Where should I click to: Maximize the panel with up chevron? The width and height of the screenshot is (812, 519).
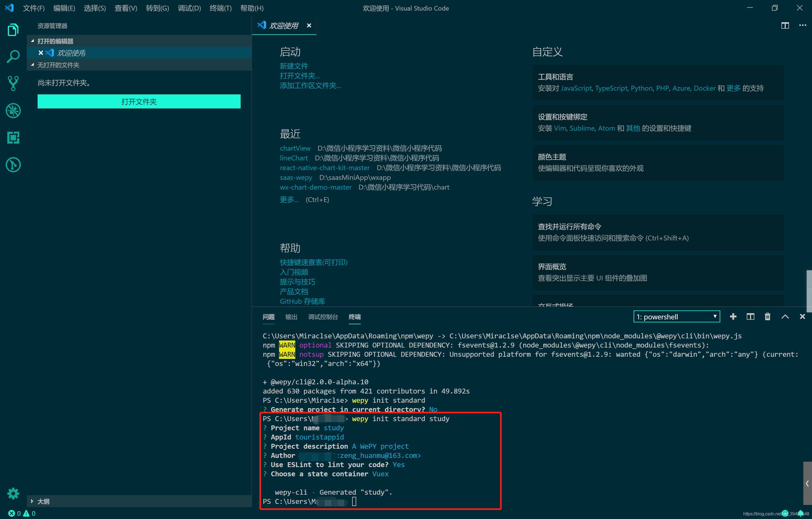pyautogui.click(x=785, y=316)
